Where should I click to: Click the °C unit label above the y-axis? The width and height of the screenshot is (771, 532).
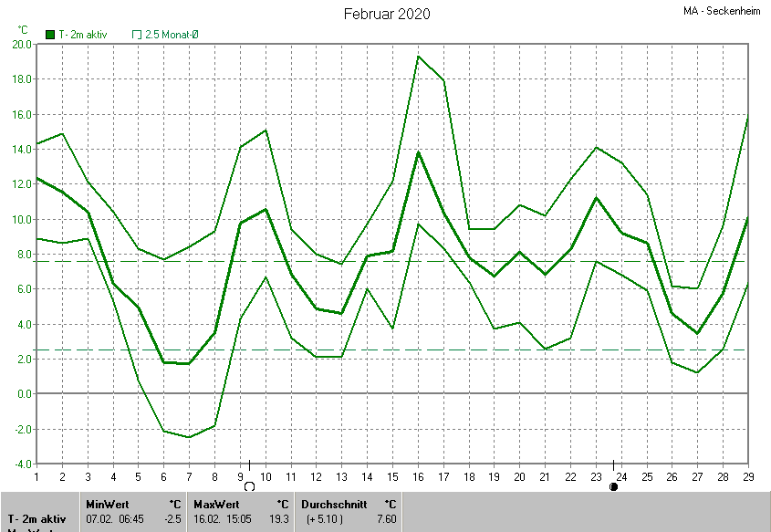pos(23,29)
